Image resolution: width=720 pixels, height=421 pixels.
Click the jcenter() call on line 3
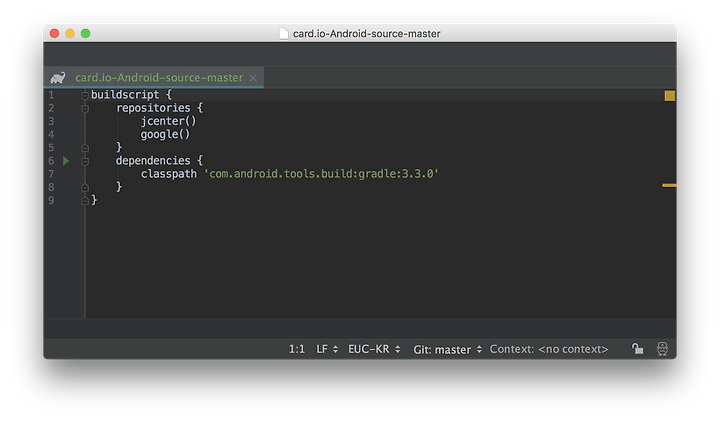tap(169, 121)
